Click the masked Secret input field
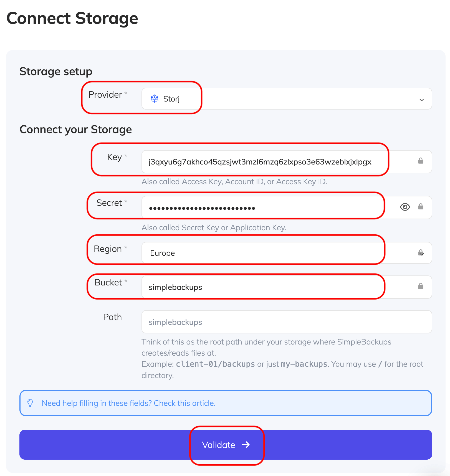Image resolution: width=450 pixels, height=476 pixels. tap(263, 207)
